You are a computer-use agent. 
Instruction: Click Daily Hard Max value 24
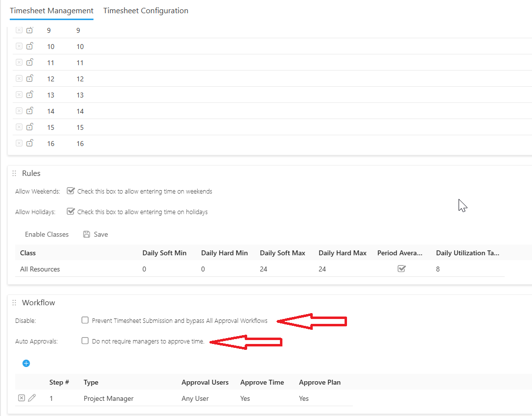tap(323, 269)
